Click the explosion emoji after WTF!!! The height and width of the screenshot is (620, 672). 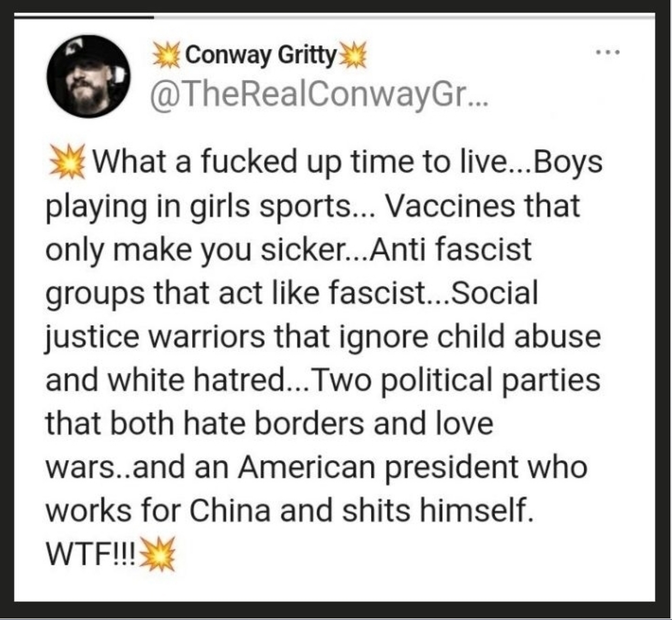pyautogui.click(x=157, y=555)
